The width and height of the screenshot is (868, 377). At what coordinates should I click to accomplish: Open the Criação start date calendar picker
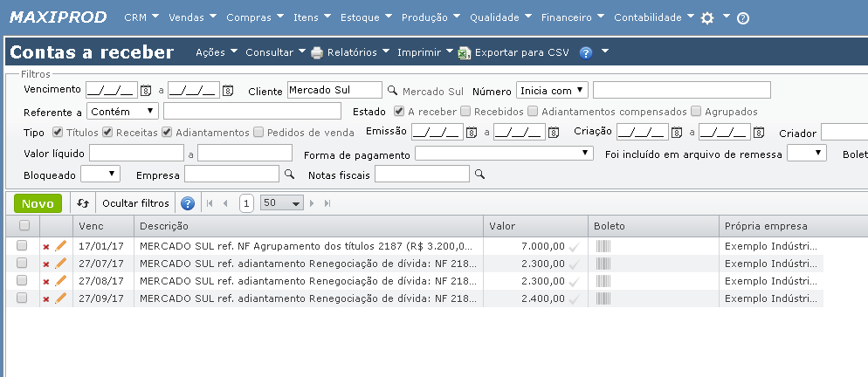677,133
